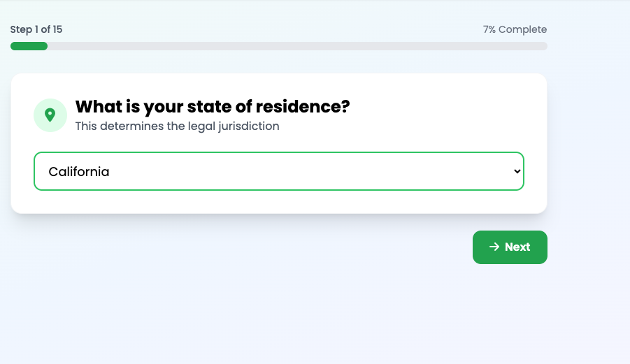Image resolution: width=630 pixels, height=364 pixels.
Task: Click the "7% Complete" progress label
Action: (515, 29)
